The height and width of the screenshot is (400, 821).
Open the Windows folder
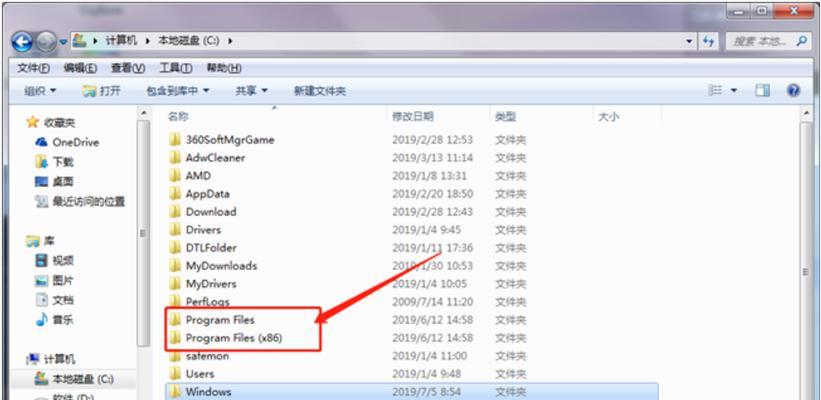(x=208, y=391)
